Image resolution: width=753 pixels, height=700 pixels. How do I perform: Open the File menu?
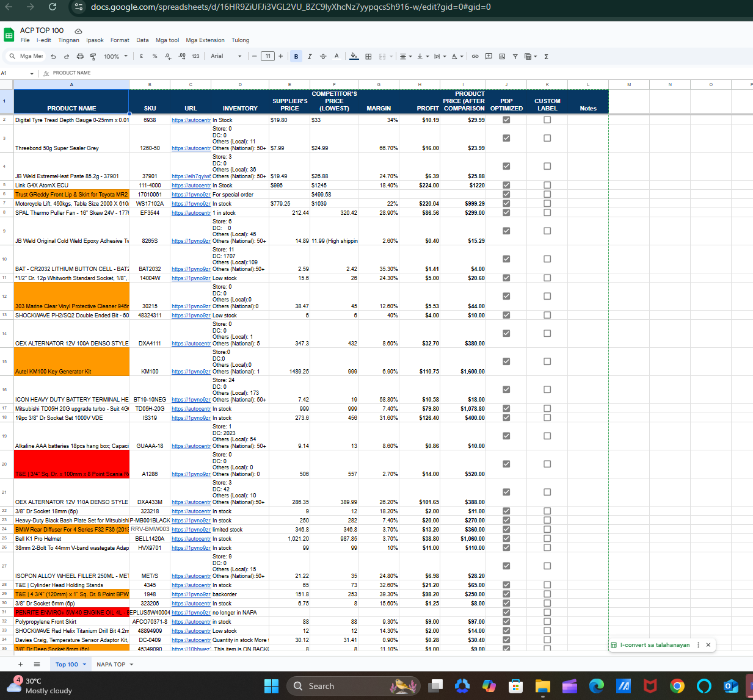[25, 40]
